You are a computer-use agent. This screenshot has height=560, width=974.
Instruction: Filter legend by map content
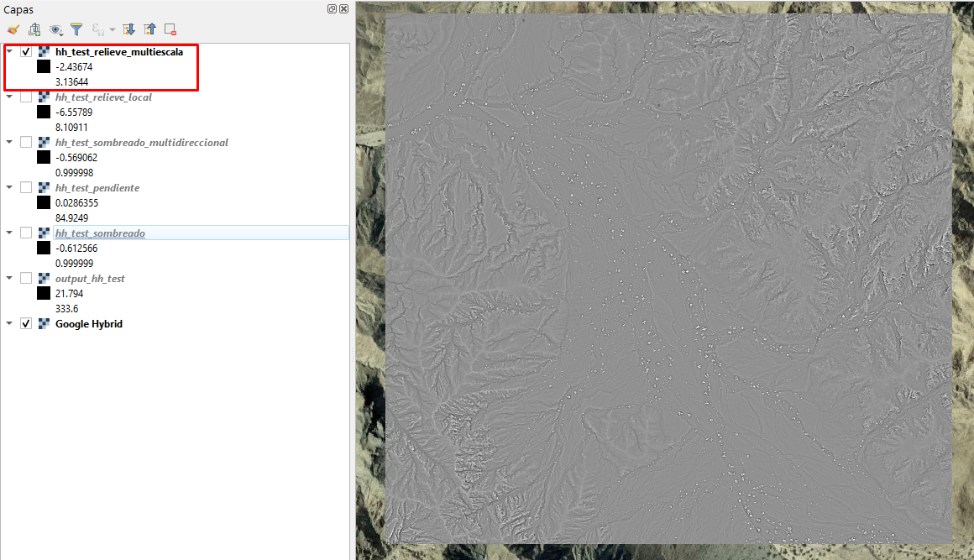[x=76, y=29]
